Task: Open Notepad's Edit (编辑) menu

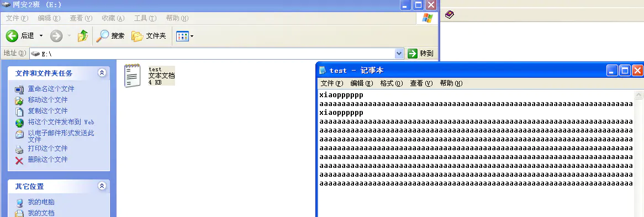Action: (x=362, y=83)
